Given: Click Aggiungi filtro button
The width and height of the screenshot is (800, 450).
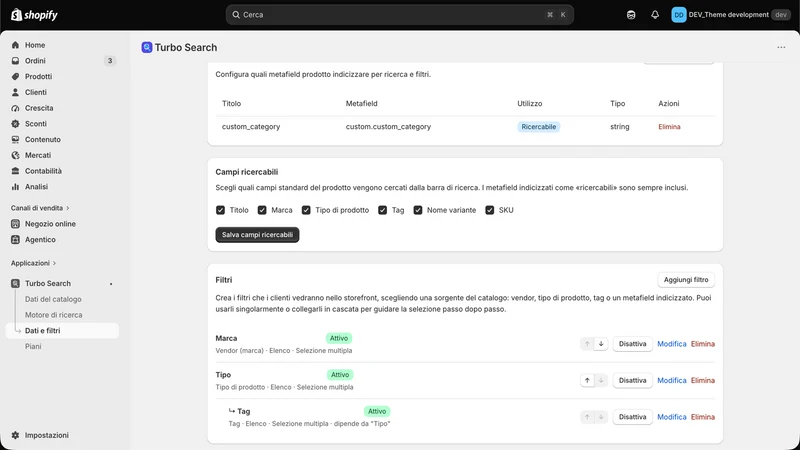Looking at the screenshot, I should (x=686, y=280).
